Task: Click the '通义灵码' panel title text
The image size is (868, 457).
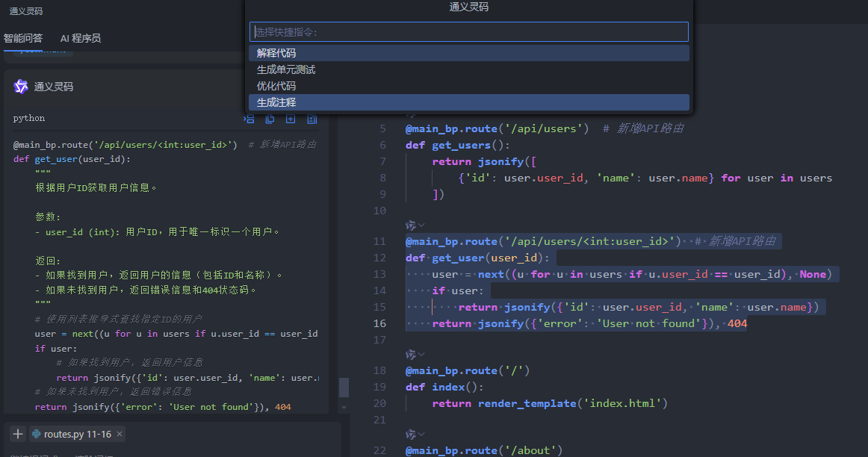Action: pos(25,11)
